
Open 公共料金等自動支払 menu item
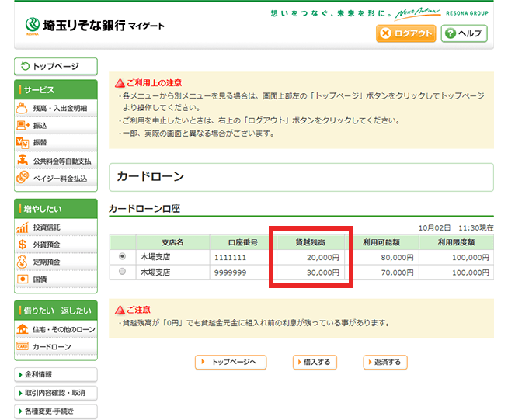coord(56,161)
